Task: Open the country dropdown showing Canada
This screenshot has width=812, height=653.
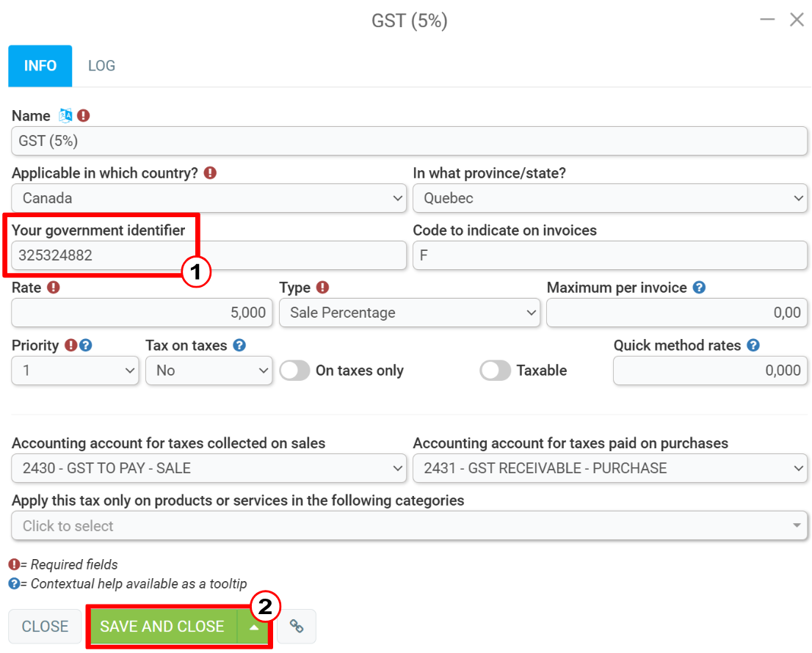Action: point(209,198)
